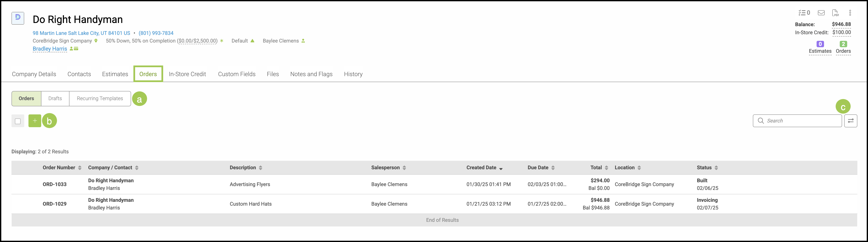The image size is (868, 242).
Task: Click the company logo D icon
Action: [18, 18]
